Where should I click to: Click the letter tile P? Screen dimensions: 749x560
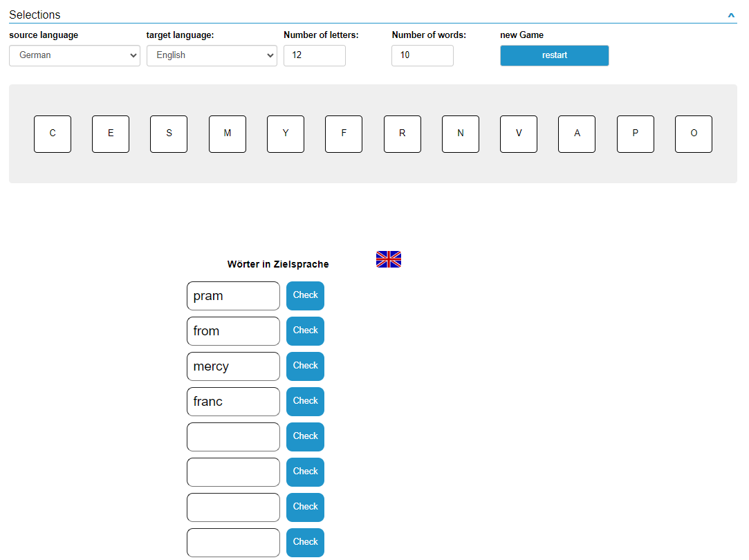tap(635, 134)
